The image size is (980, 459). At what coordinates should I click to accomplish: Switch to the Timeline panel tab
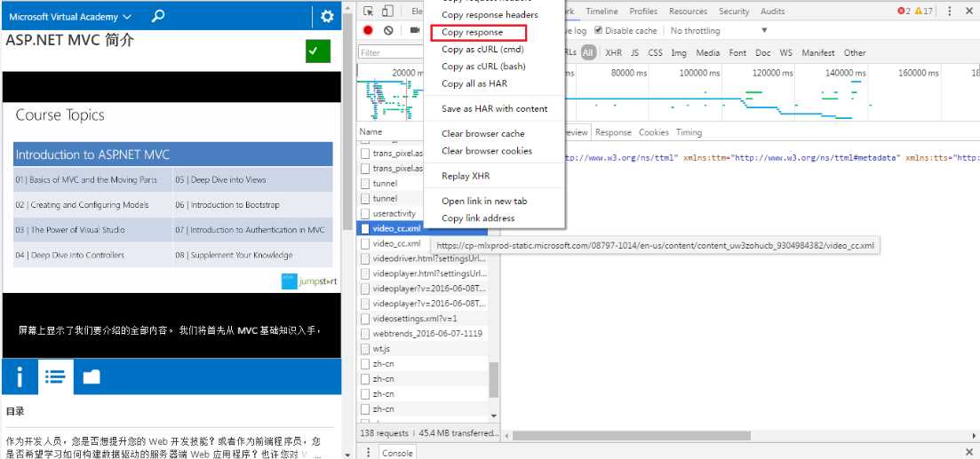[x=602, y=12]
